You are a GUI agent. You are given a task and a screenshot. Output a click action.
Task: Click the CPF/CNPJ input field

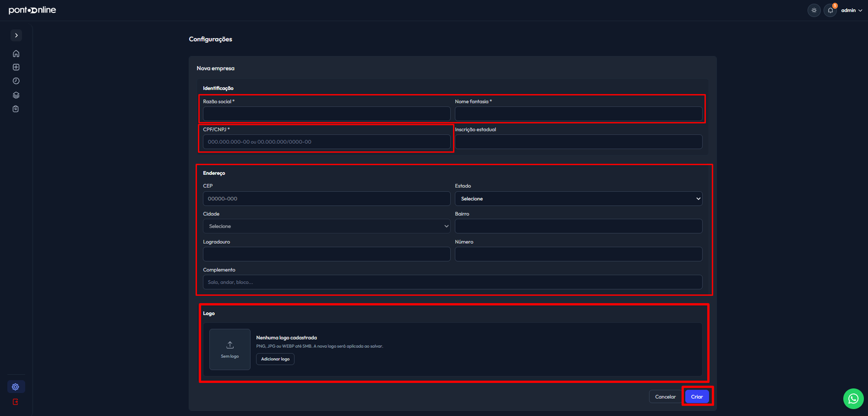(327, 142)
